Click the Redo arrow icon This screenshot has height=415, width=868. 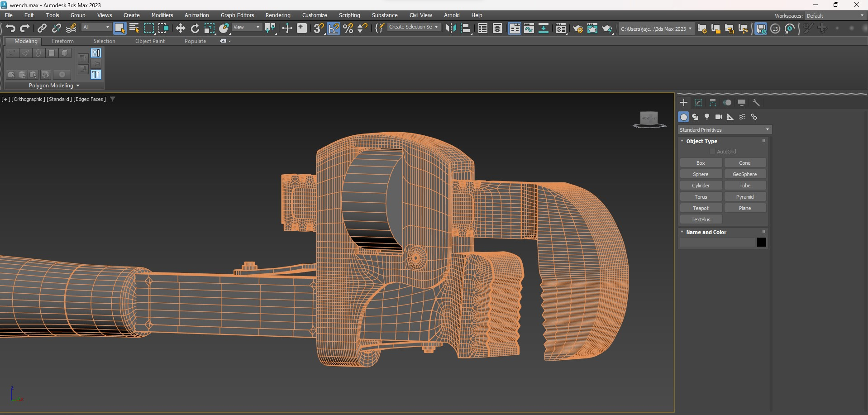coord(25,28)
